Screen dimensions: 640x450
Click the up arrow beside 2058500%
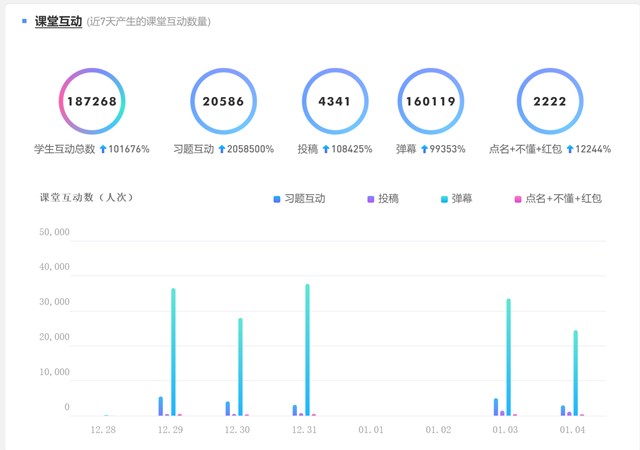point(222,149)
